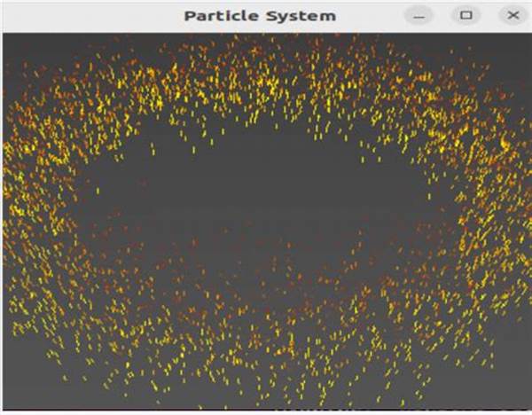The image size is (532, 415).
Task: Close the Particle System window
Action: (x=512, y=16)
